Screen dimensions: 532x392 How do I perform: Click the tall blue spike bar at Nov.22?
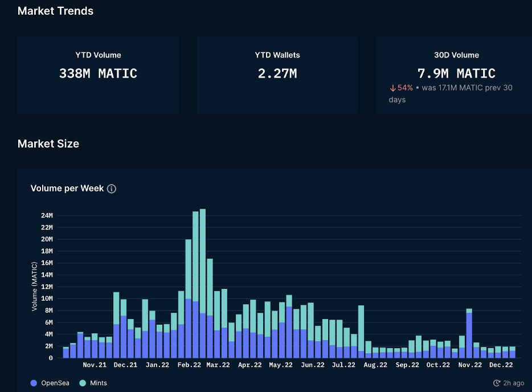pos(469,335)
